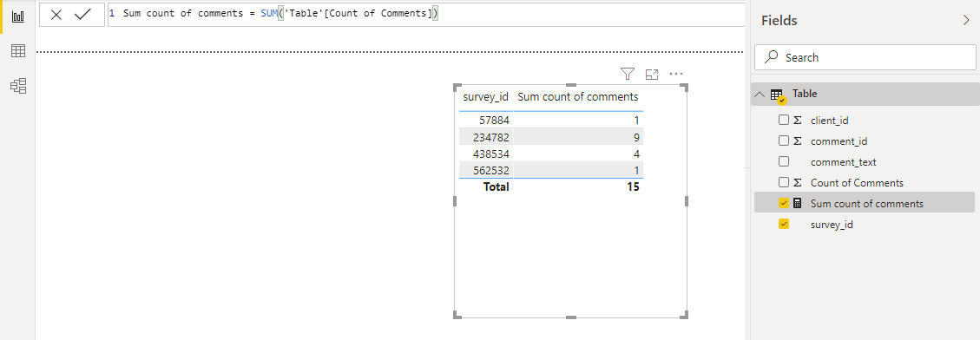Check the comment_id field checkbox

tap(784, 141)
